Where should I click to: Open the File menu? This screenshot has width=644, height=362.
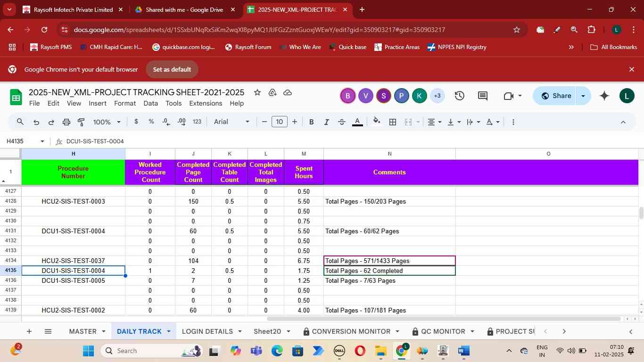[x=34, y=103]
